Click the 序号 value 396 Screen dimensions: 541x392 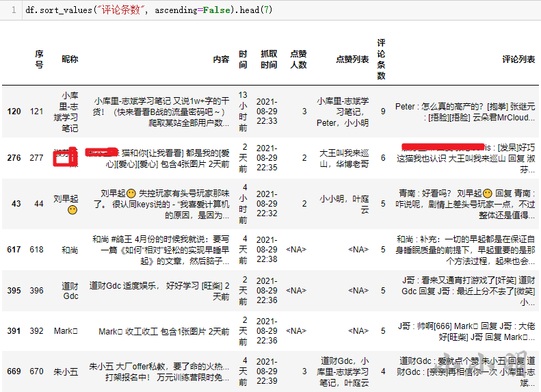pyautogui.click(x=36, y=291)
